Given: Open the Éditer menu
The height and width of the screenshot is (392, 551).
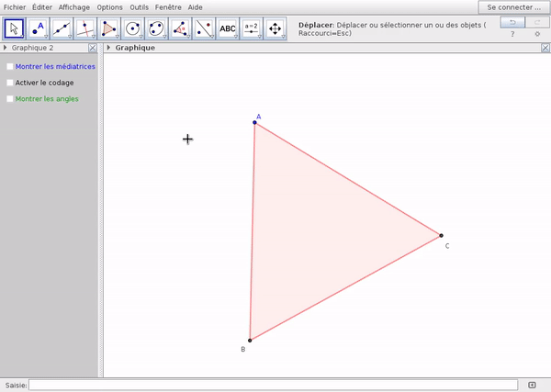Looking at the screenshot, I should (x=42, y=7).
